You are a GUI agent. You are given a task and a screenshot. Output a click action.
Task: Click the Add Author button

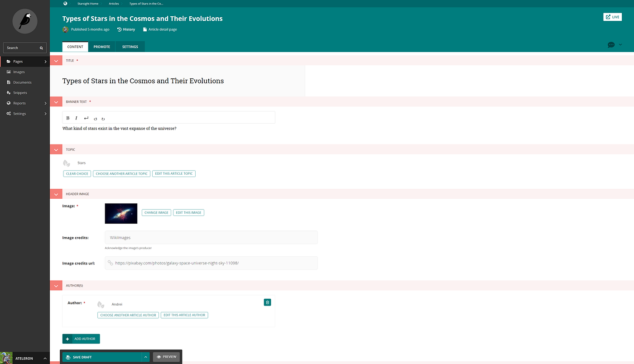pos(81,338)
